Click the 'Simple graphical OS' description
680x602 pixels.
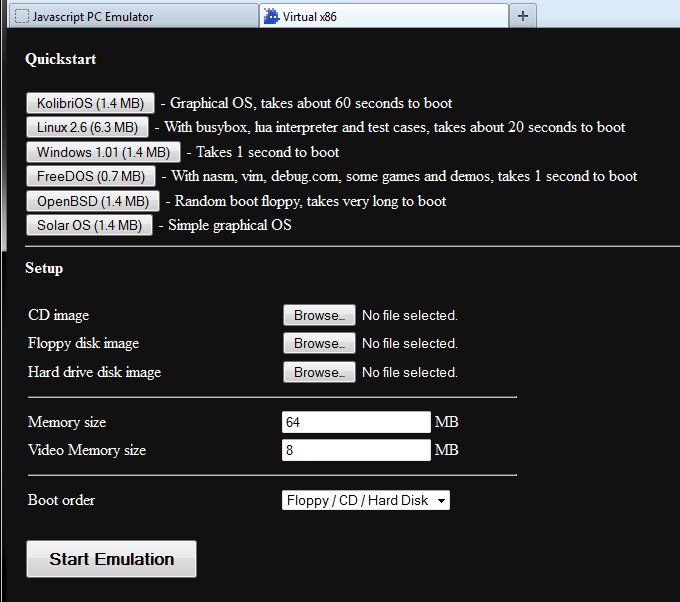coord(230,225)
